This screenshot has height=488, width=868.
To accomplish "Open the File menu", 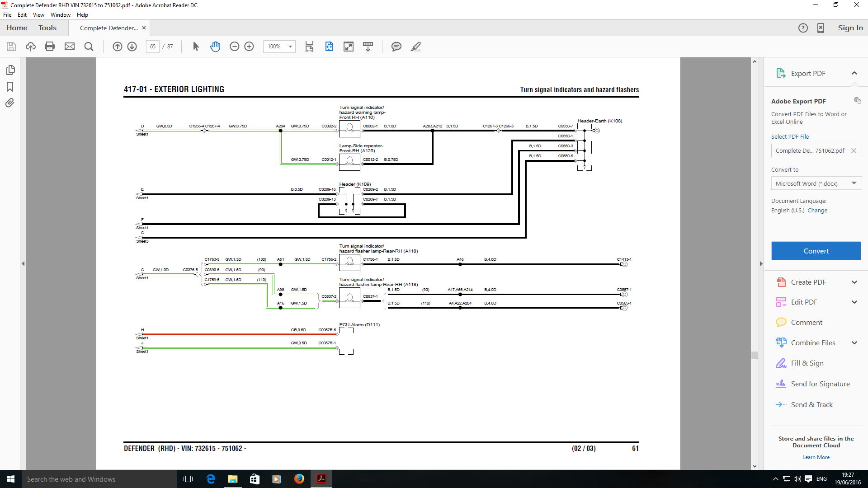I will pyautogui.click(x=7, y=15).
